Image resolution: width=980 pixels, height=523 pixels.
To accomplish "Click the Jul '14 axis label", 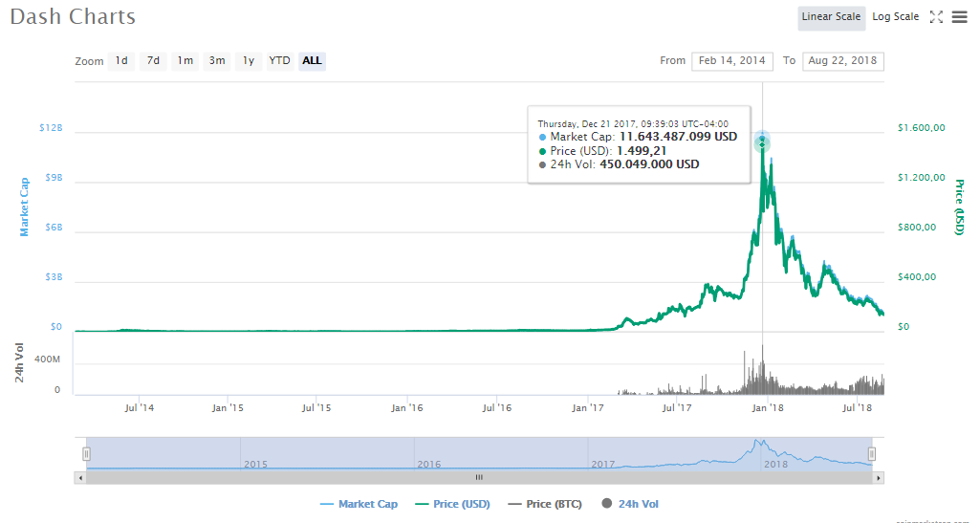I will coord(139,407).
